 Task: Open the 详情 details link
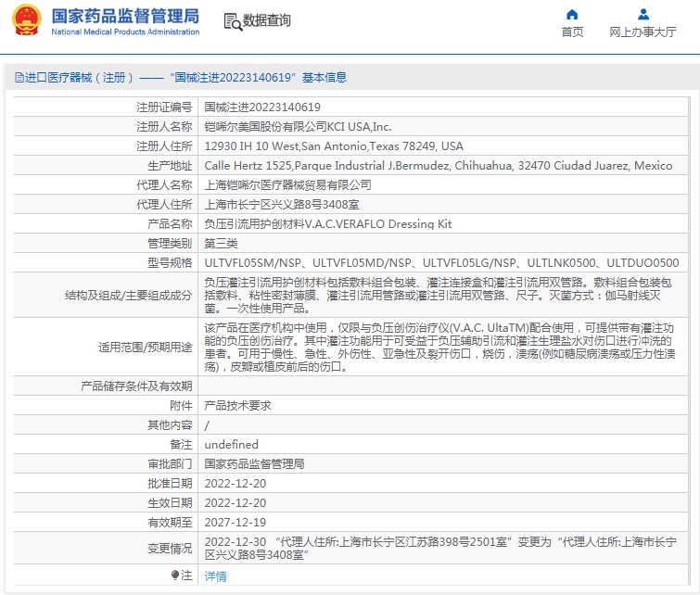215,576
